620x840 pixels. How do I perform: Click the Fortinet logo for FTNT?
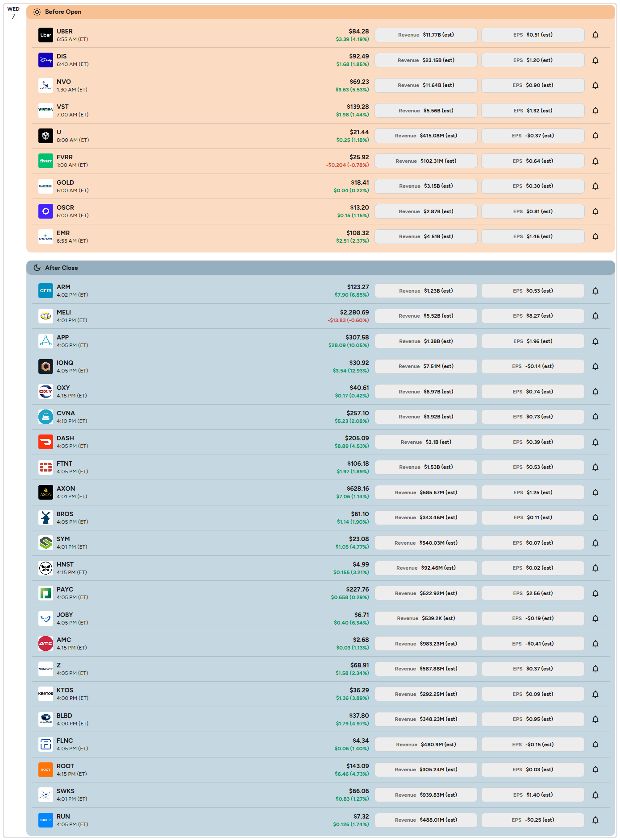46,467
